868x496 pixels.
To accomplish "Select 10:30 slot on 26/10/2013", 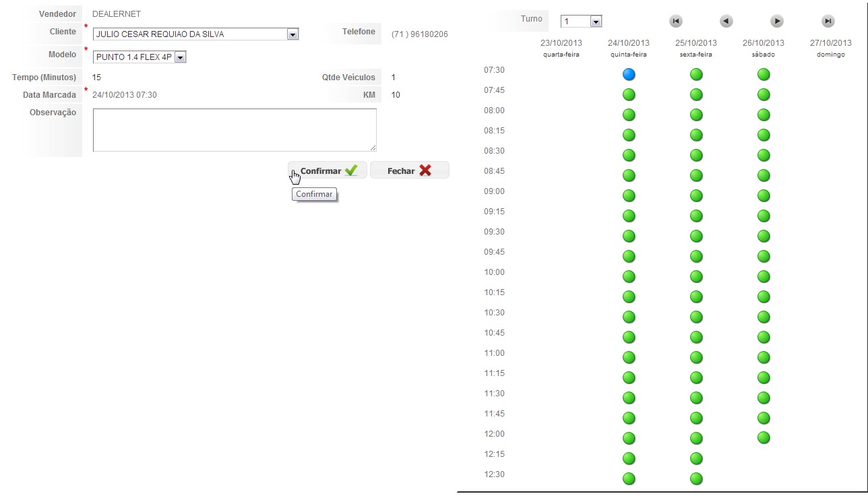I will pos(764,317).
